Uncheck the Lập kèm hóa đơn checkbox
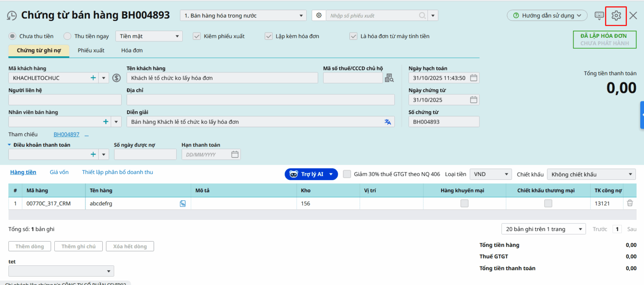 [x=268, y=36]
